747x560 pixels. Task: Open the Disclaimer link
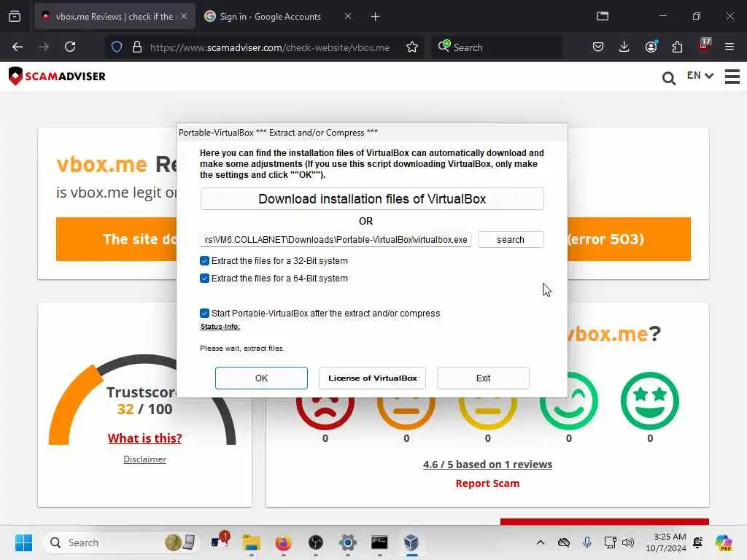pos(145,459)
